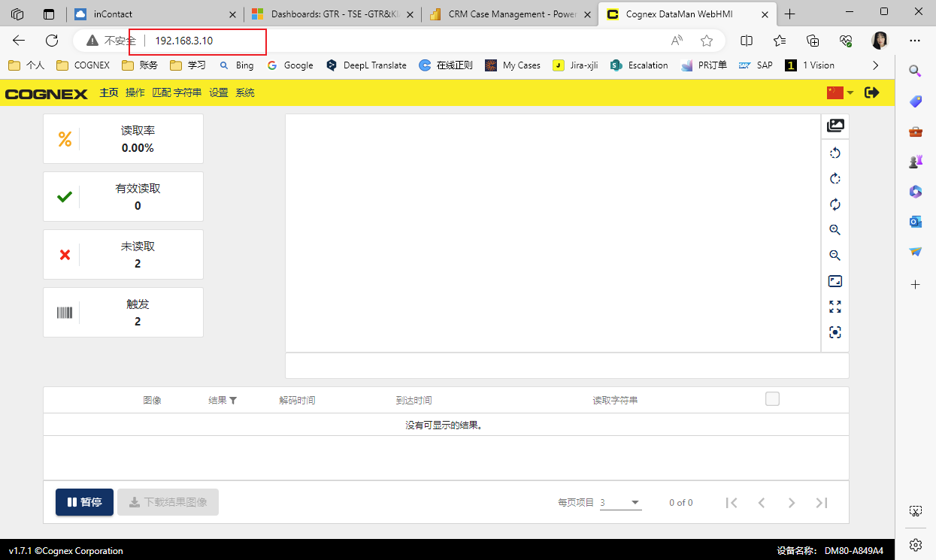Enter fullscreen with the four-arrows icon
The image size is (936, 560).
(x=835, y=307)
